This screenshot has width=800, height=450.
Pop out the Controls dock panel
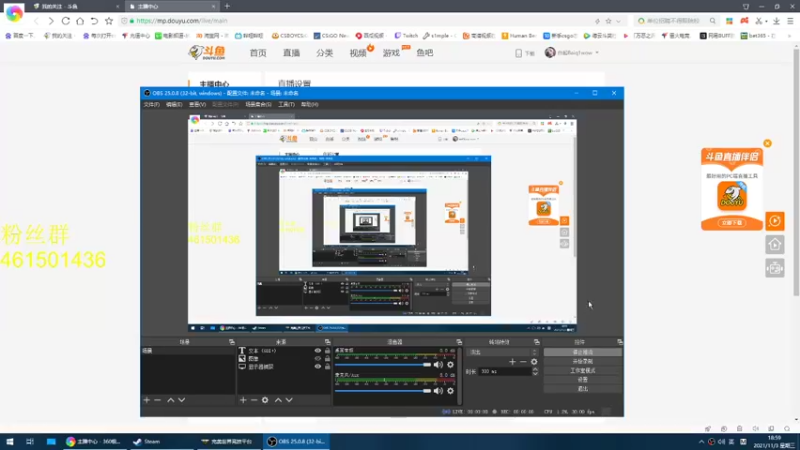pos(620,342)
